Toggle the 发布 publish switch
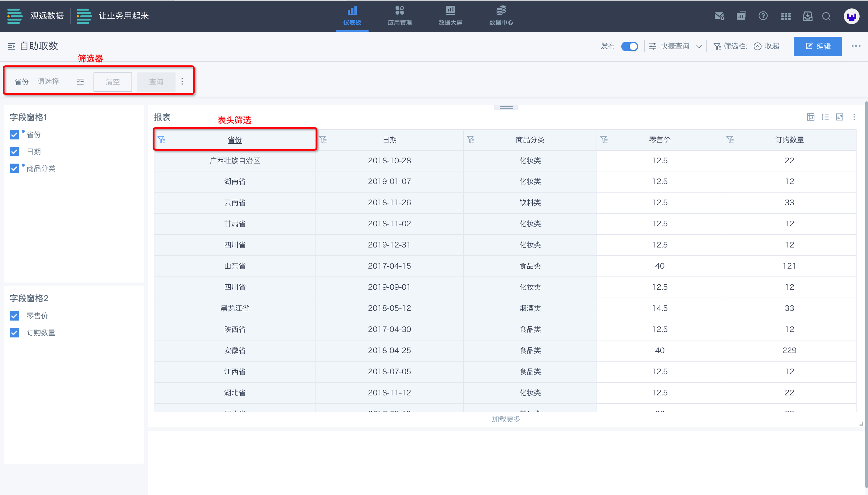The width and height of the screenshot is (868, 495). tap(629, 46)
